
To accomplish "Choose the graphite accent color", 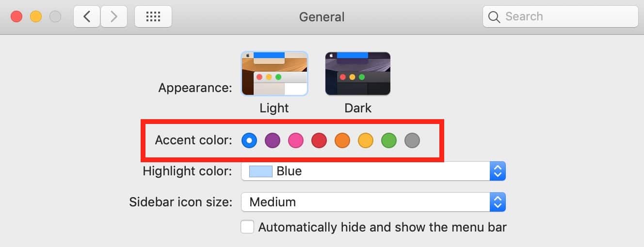I will tap(412, 141).
